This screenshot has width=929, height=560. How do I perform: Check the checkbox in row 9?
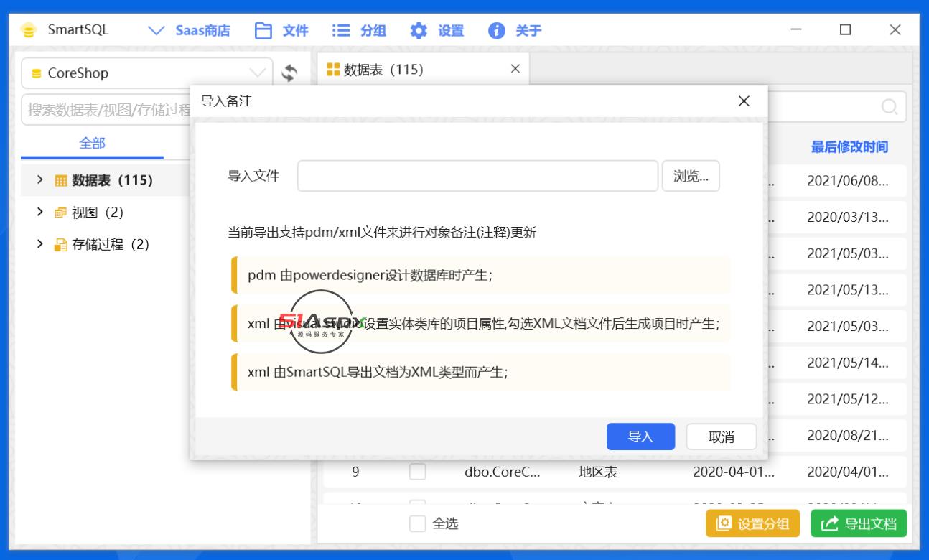[417, 472]
